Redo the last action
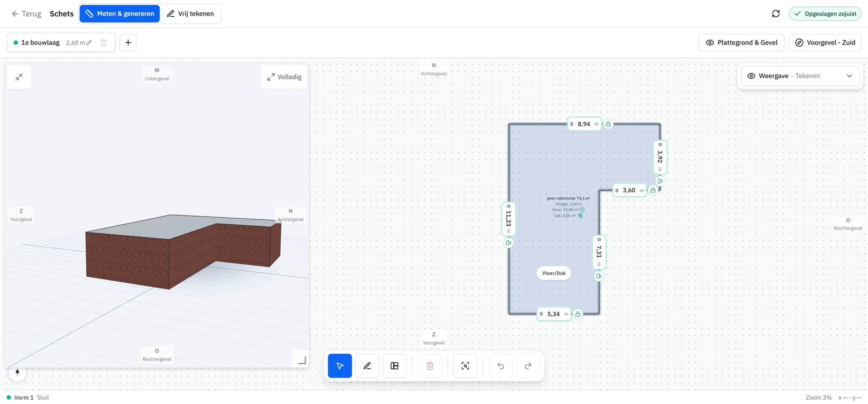The height and width of the screenshot is (404, 868). pyautogui.click(x=528, y=366)
